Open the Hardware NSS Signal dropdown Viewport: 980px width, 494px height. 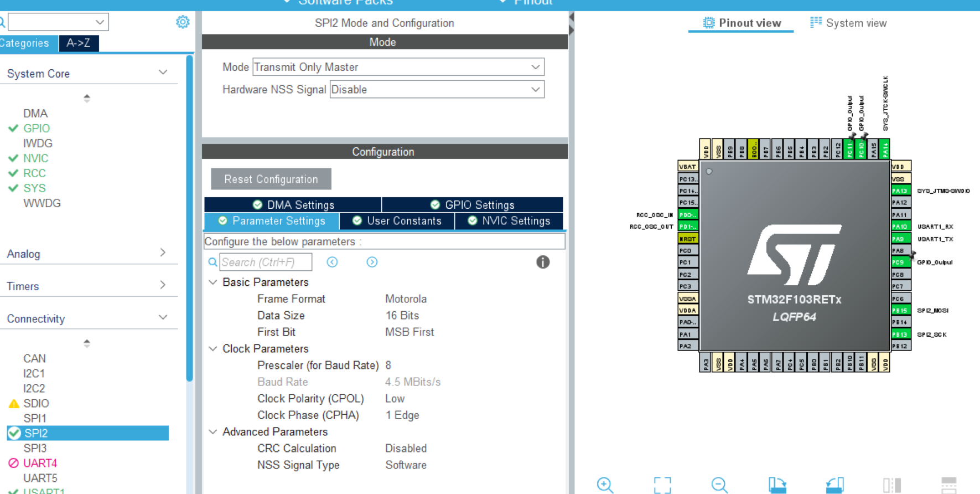click(x=437, y=90)
